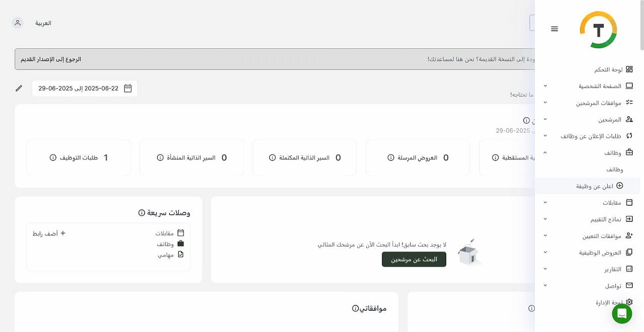Click the وظائف briefcase icon in quick links
Viewport: 644px width, 332px height.
point(181,243)
